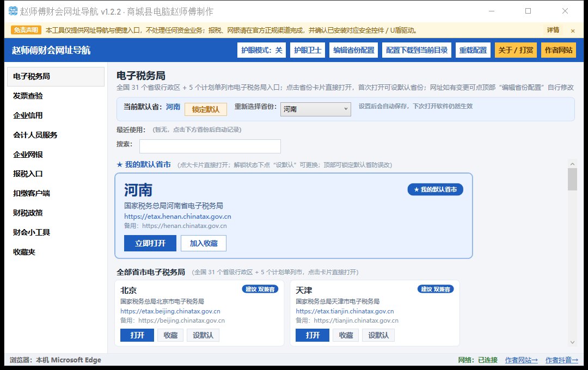Click 立即打开 on the 河南 card

[x=150, y=243]
